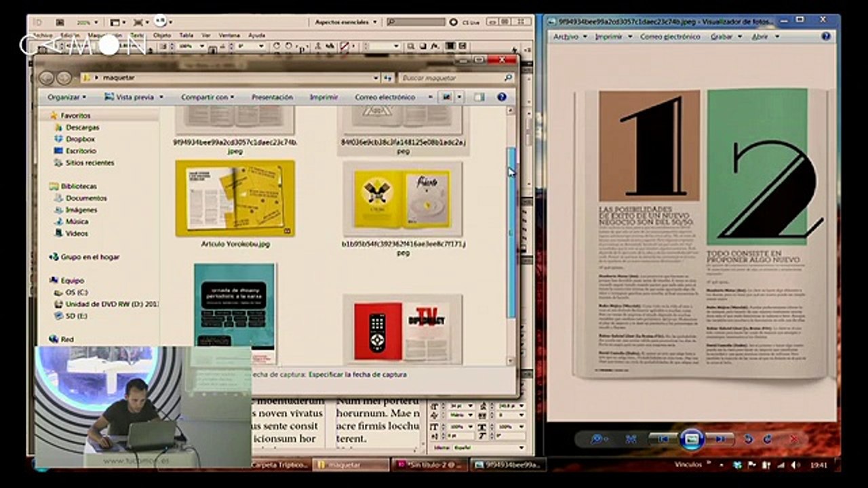Viewport: 868px width, 488px height.
Task: Delete the photo with the red X
Action: 794,439
